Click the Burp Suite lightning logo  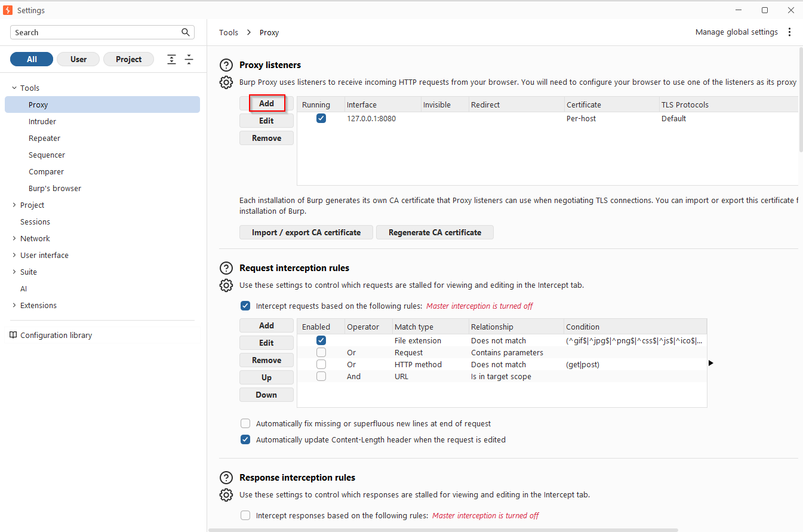8,10
